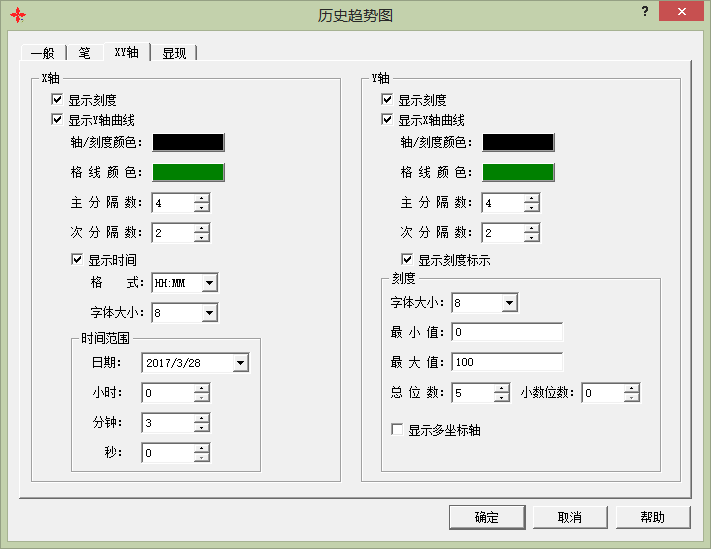Click the red app icon in title bar
Image resolution: width=711 pixels, height=549 pixels.
pos(17,16)
